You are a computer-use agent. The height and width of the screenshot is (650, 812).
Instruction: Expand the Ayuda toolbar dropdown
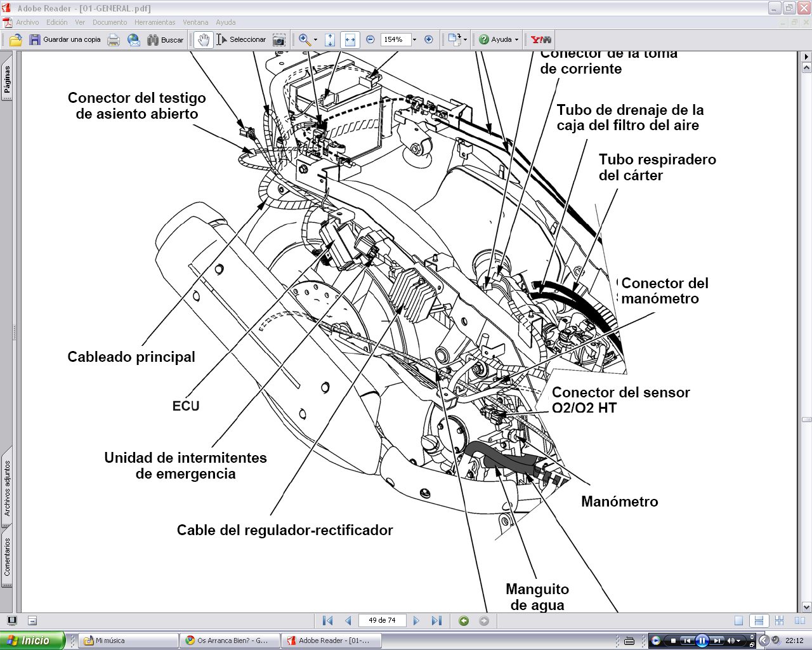click(516, 40)
